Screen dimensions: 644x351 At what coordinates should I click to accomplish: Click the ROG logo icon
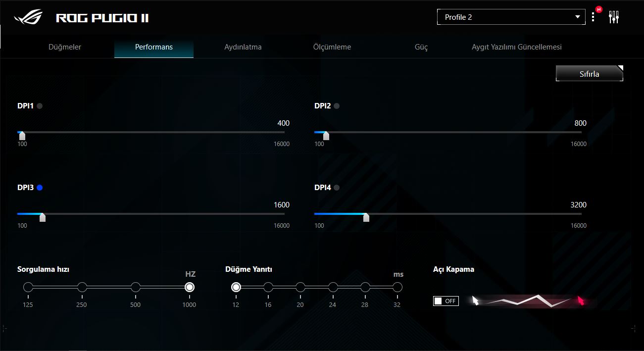(x=29, y=18)
